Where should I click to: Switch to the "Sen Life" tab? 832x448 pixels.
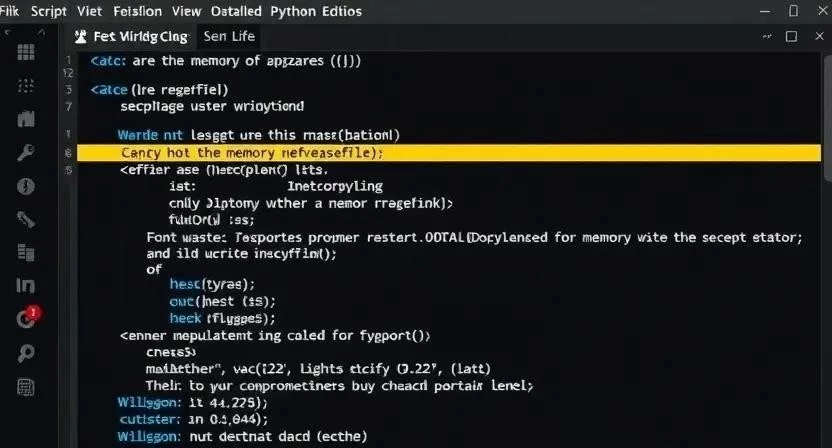pyautogui.click(x=229, y=36)
